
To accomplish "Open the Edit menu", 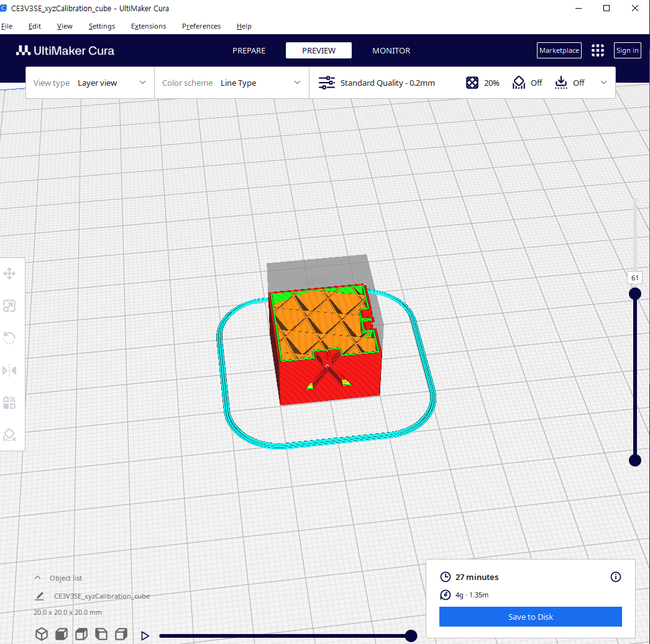I will (34, 26).
